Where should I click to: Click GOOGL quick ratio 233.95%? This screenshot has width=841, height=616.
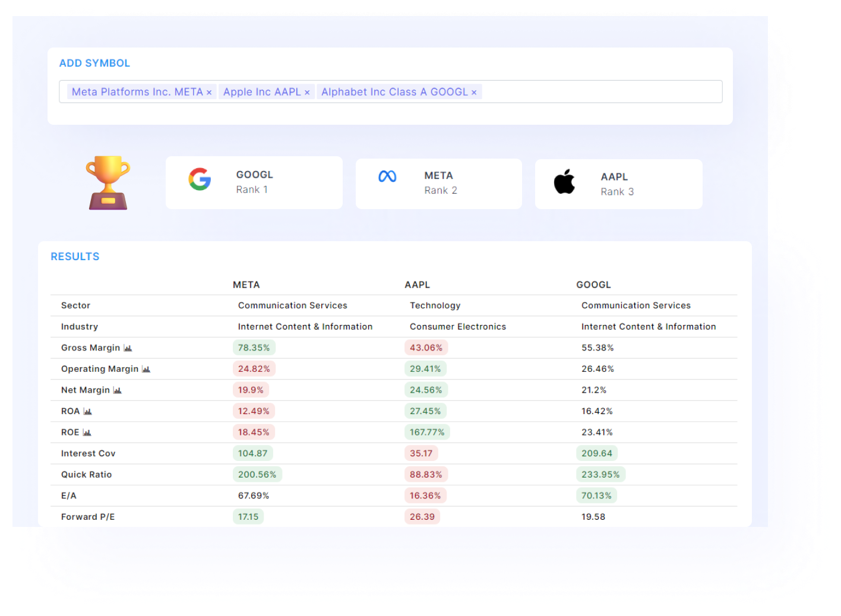[600, 475]
